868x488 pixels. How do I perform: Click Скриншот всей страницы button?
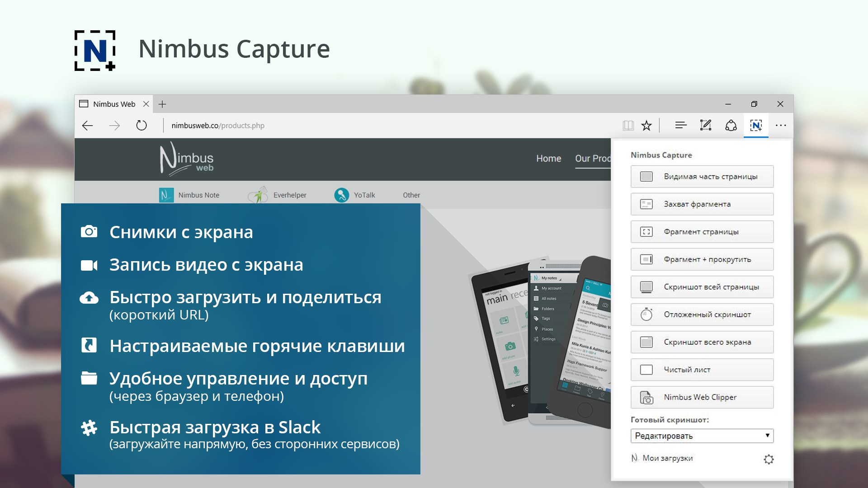pyautogui.click(x=702, y=287)
